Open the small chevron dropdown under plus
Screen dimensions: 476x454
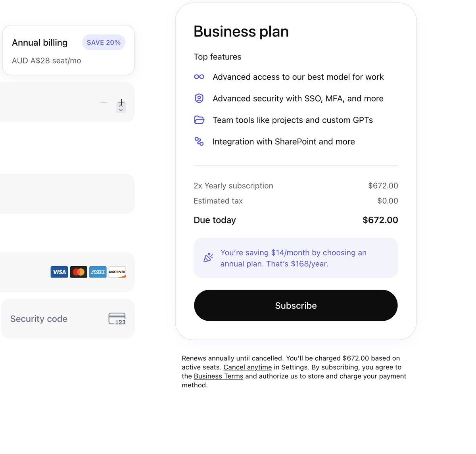[x=121, y=109]
